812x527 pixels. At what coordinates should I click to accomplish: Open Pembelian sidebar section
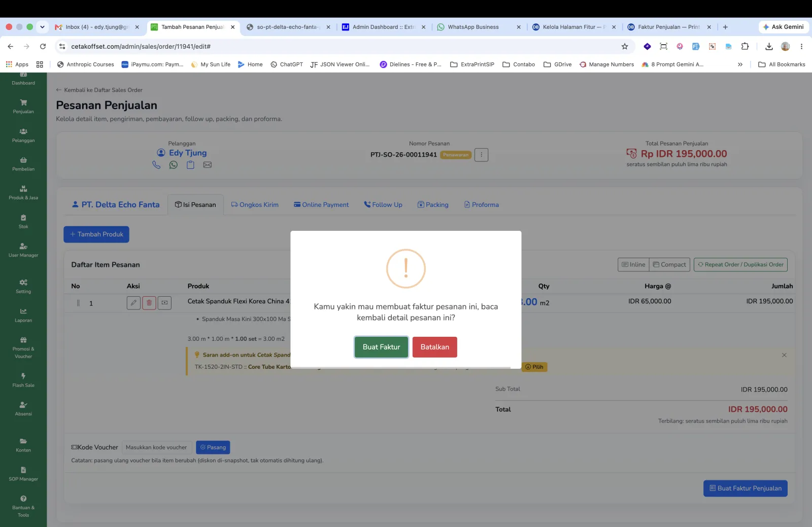[x=23, y=164]
